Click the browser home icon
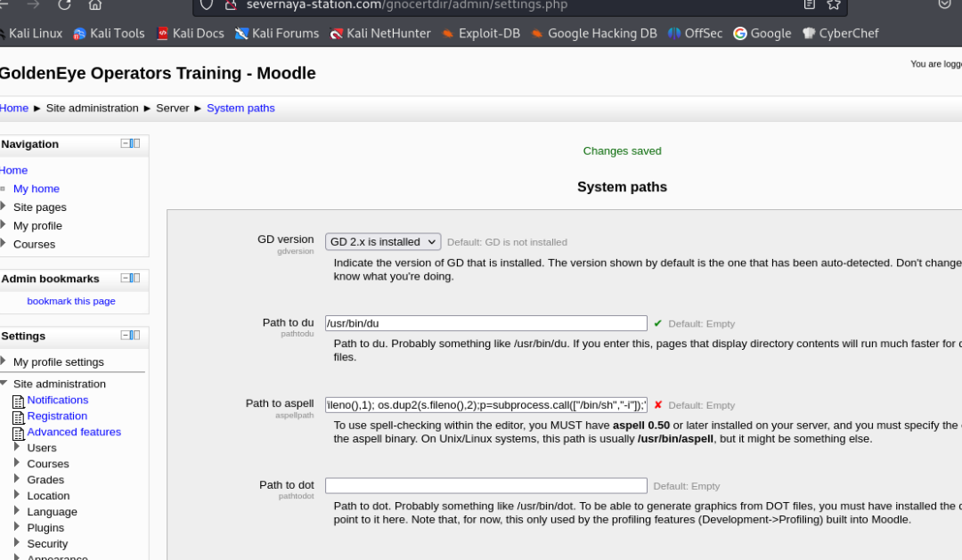Image resolution: width=962 pixels, height=560 pixels. tap(95, 4)
